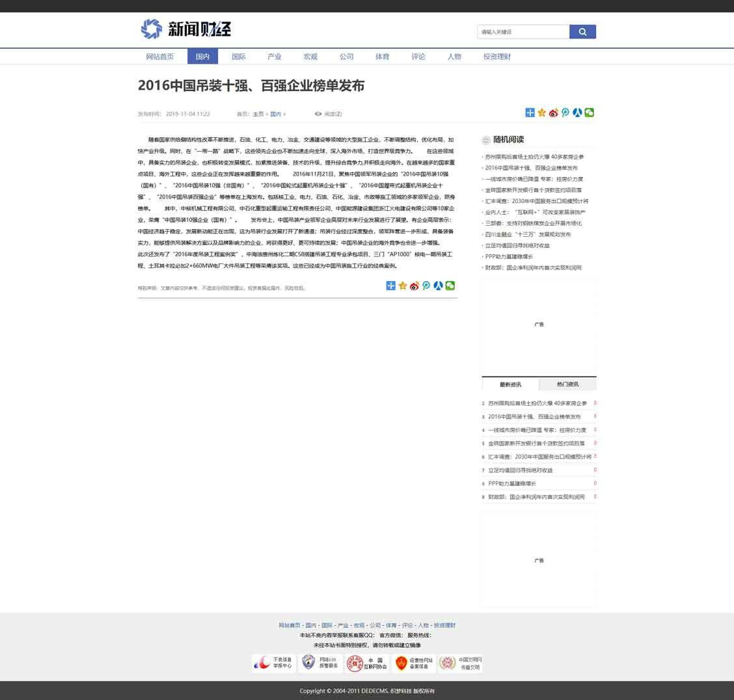
Task: Select the 最新资讯 tab
Action: pos(510,384)
